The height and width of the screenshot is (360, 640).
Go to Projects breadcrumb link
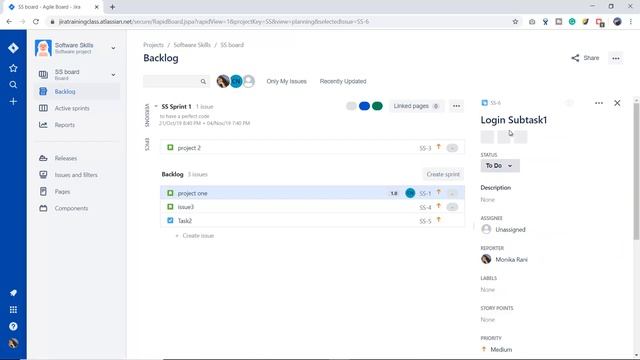point(153,45)
